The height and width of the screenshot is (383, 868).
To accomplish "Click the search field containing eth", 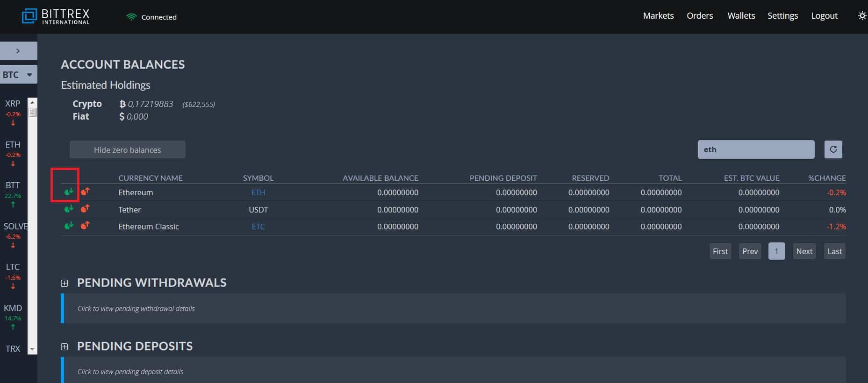I will pyautogui.click(x=756, y=149).
